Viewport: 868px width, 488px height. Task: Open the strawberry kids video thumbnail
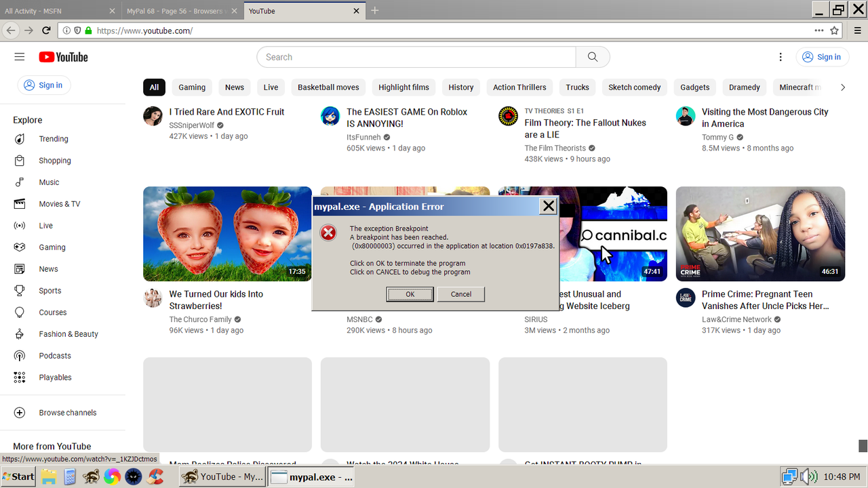tap(227, 234)
